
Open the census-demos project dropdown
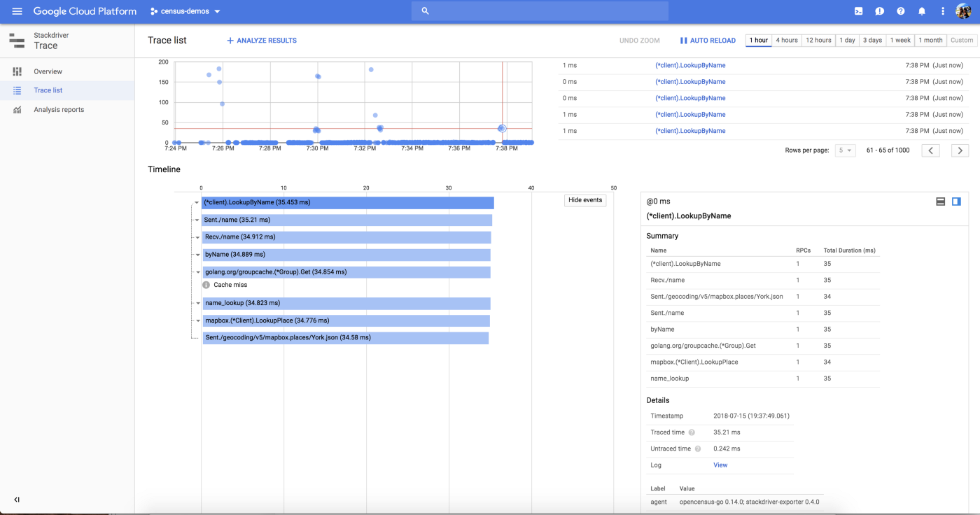click(185, 11)
